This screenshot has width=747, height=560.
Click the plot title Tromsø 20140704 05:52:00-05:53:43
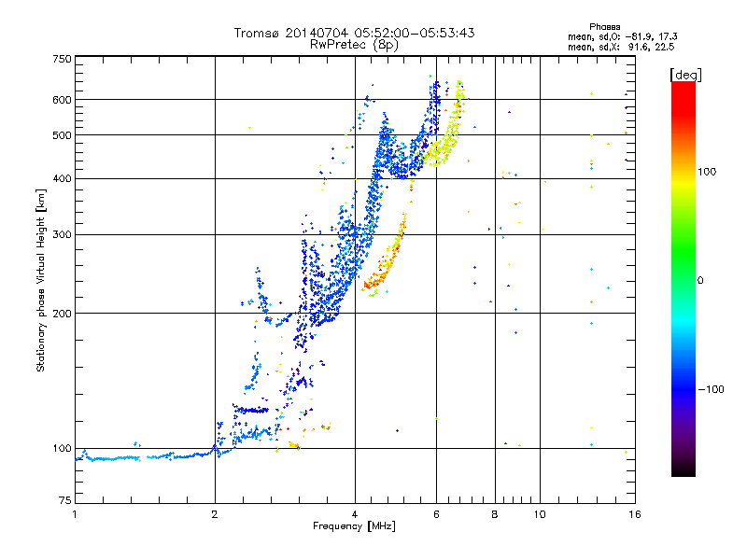[x=354, y=33]
